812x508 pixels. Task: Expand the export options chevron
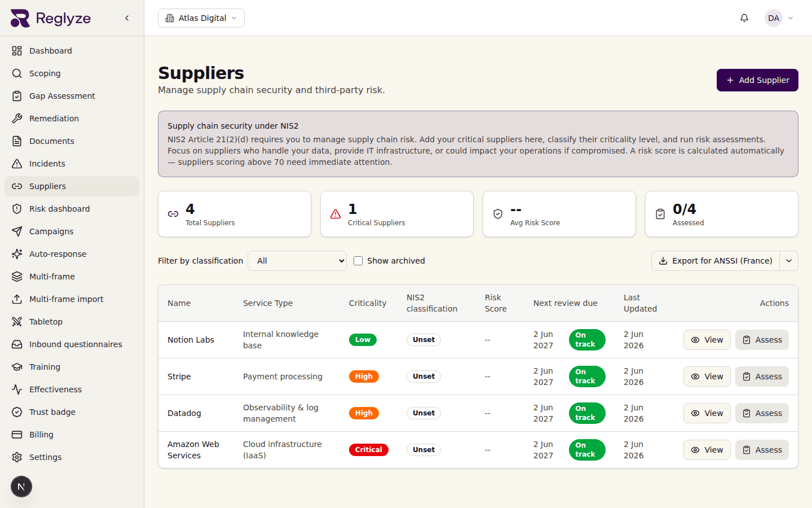pyautogui.click(x=789, y=261)
